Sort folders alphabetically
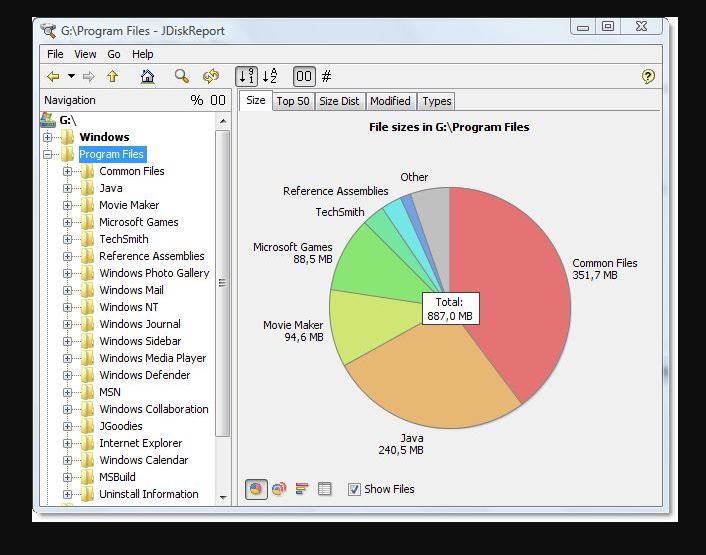The width and height of the screenshot is (706, 555). coord(269,76)
